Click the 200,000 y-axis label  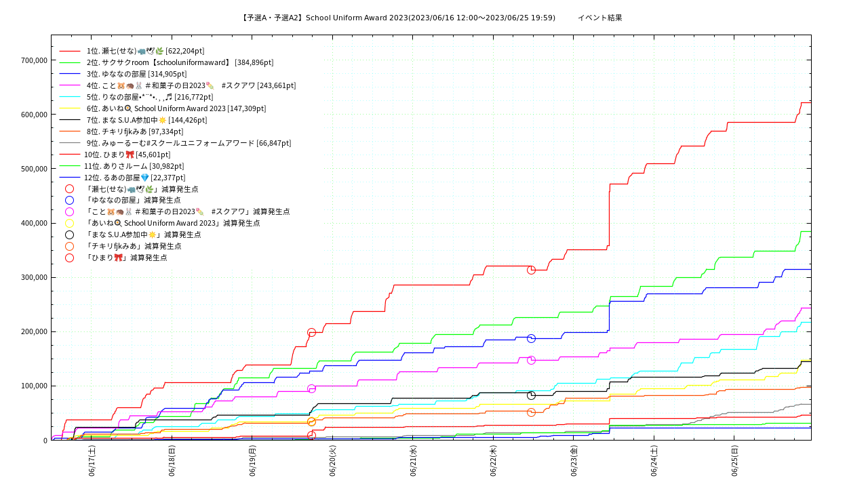(34, 331)
